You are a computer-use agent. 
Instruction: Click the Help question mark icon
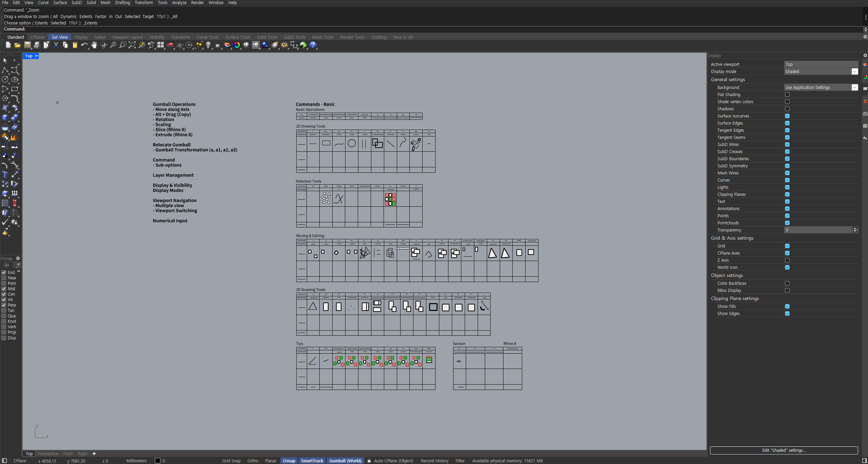(x=313, y=45)
